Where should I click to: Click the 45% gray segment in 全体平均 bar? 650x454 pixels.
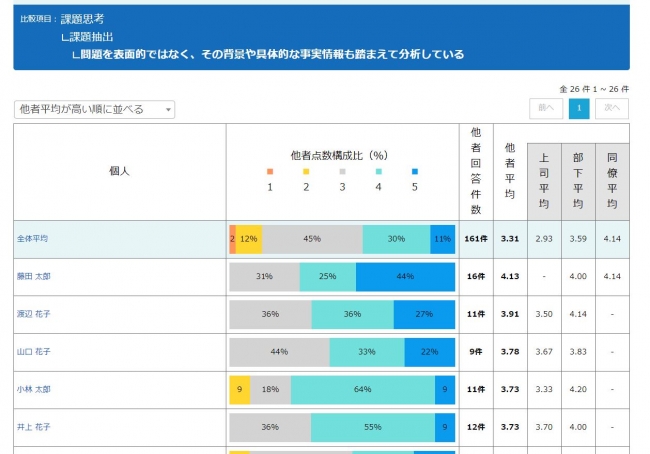[x=312, y=239]
